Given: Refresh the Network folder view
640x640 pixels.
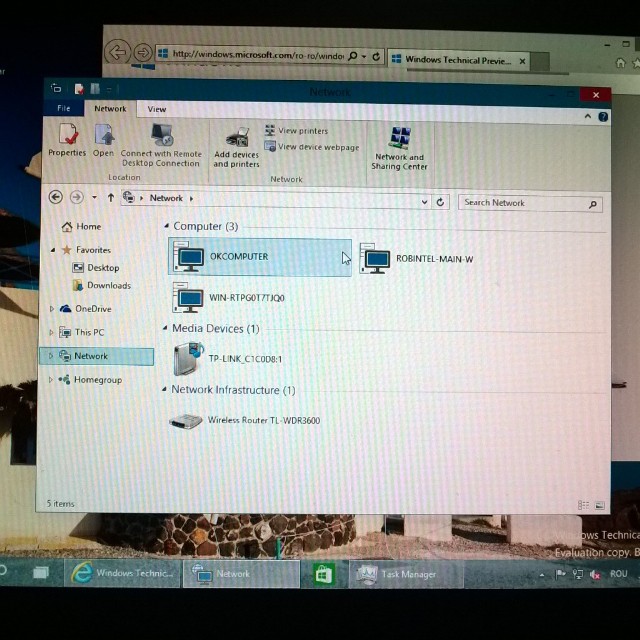Looking at the screenshot, I should (x=440, y=202).
